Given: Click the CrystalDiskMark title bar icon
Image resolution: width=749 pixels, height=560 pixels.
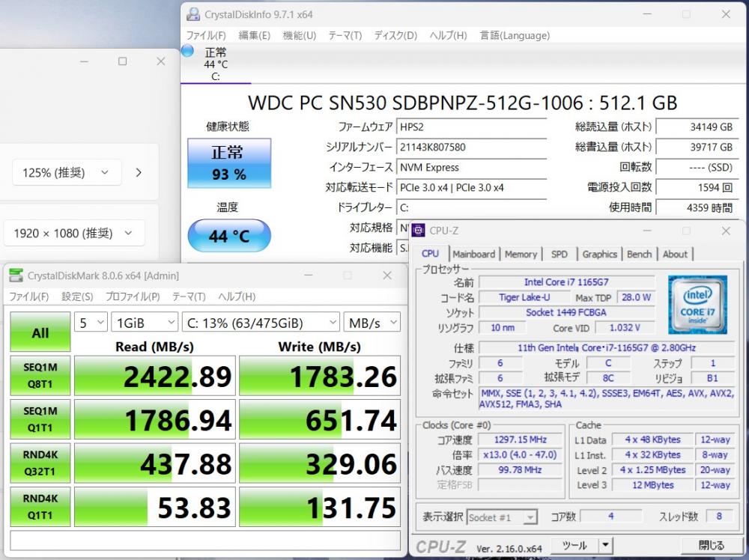Looking at the screenshot, I should [15, 276].
